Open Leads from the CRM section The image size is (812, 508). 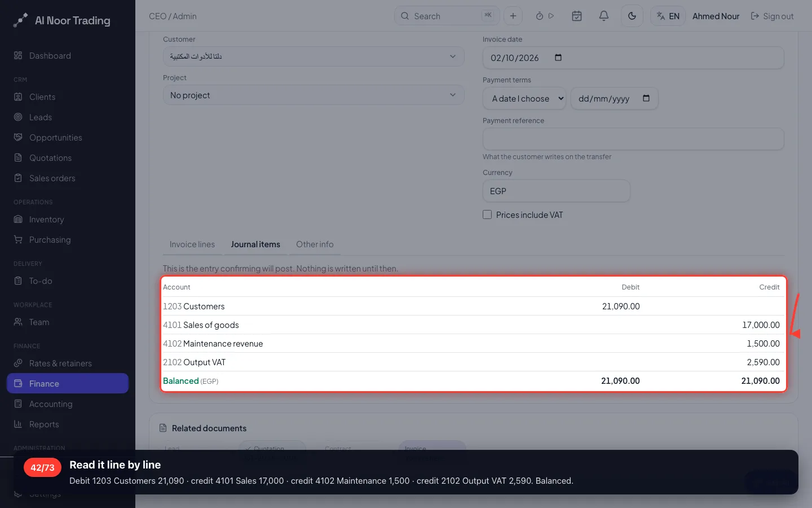[68, 117]
